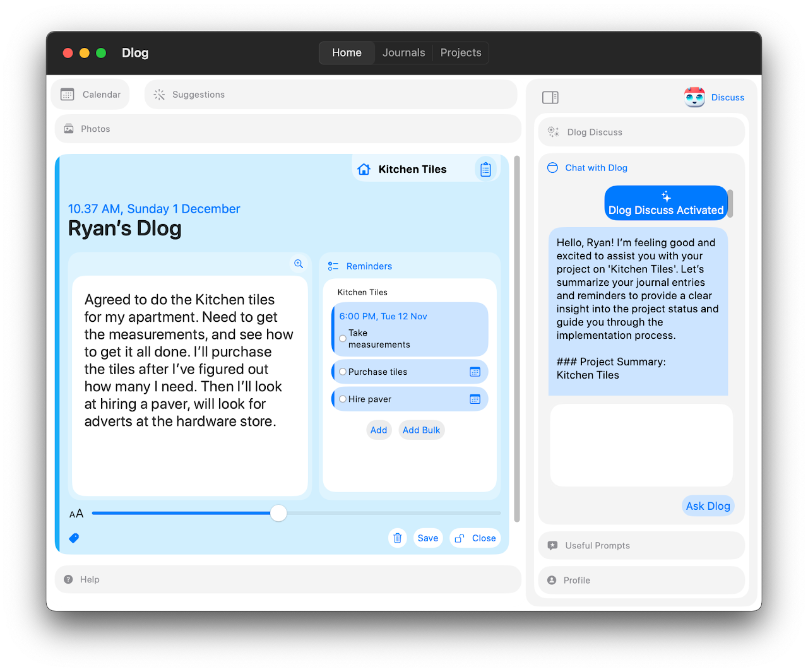Click the Dlog Discuss sparkle icon
808x672 pixels.
click(x=553, y=132)
